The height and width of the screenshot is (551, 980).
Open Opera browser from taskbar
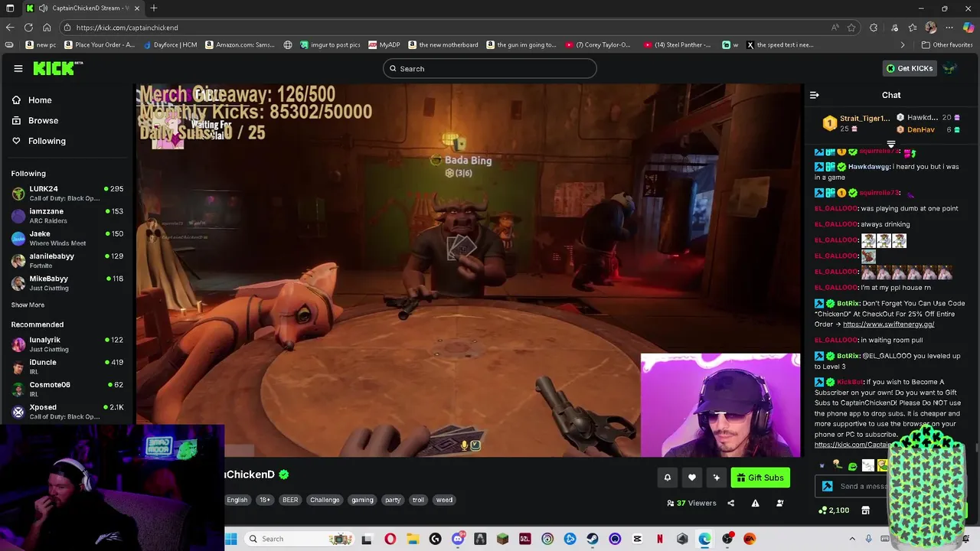pos(390,539)
